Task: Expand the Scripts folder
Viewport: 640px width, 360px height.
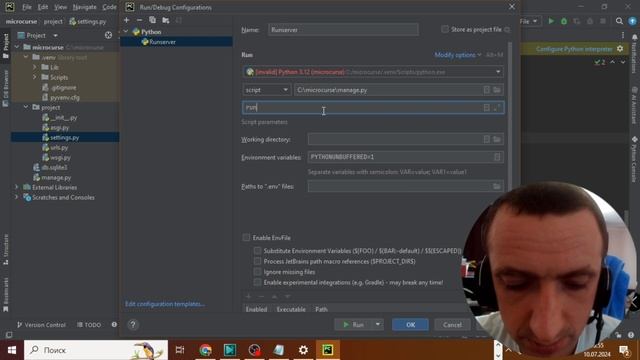Action: click(x=35, y=77)
